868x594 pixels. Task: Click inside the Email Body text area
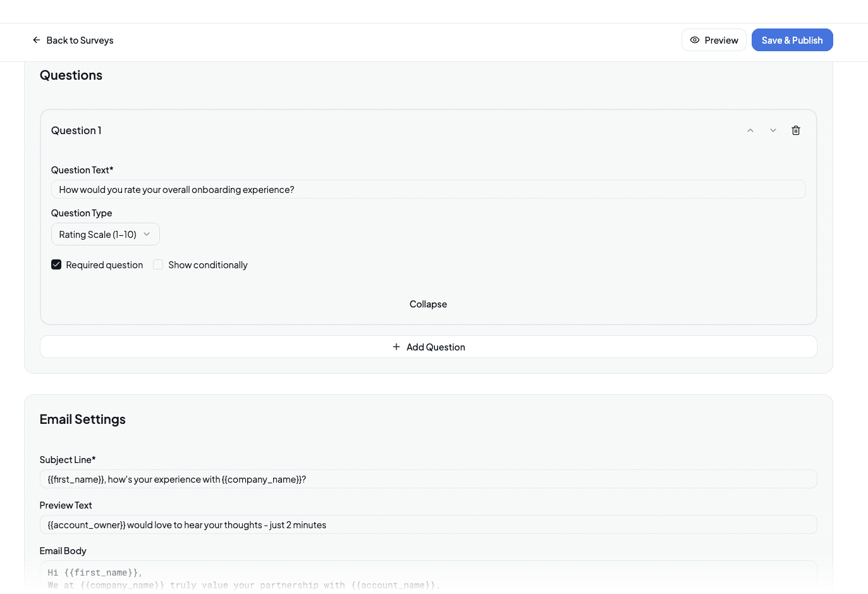(x=428, y=576)
